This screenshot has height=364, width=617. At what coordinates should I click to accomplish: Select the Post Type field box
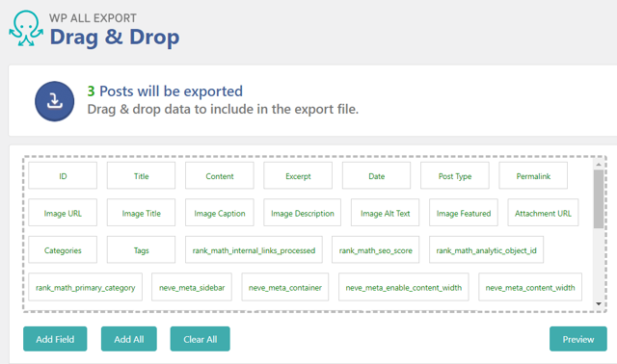tap(455, 175)
